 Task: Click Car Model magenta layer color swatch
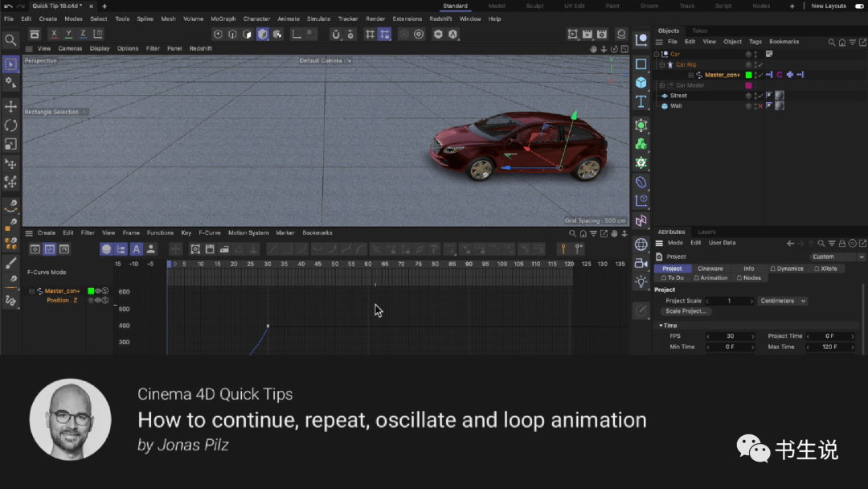748,85
